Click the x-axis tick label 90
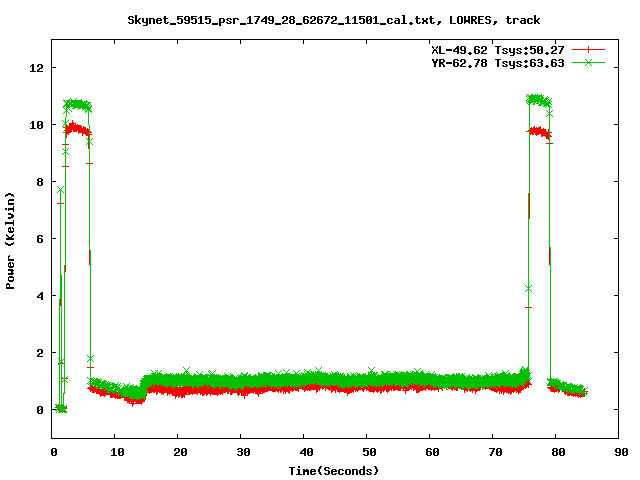The height and width of the screenshot is (480, 640). pos(621,452)
